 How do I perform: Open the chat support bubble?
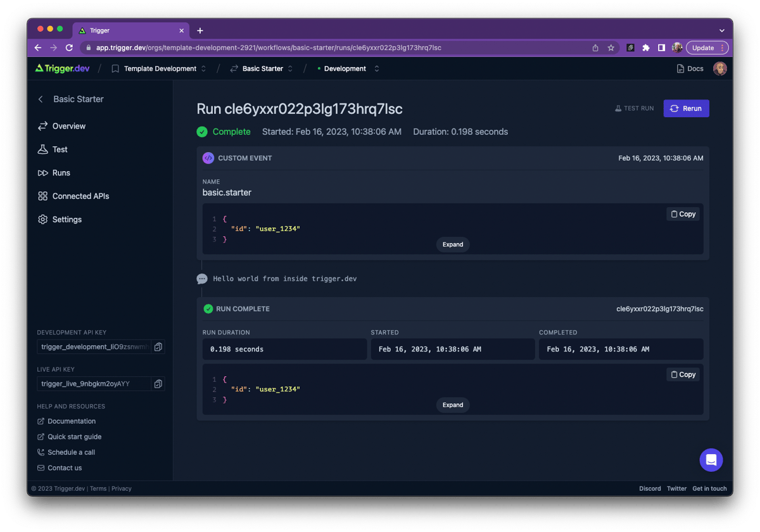click(x=711, y=460)
